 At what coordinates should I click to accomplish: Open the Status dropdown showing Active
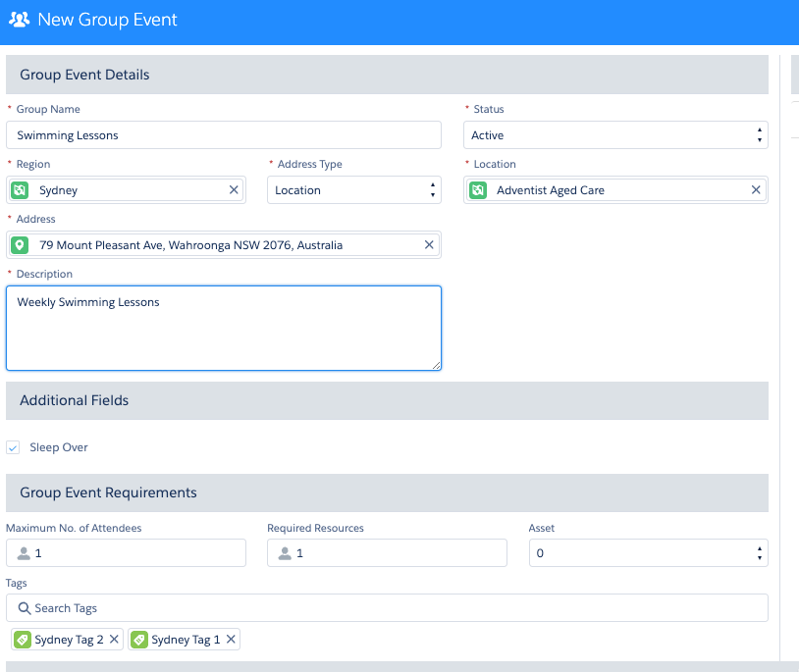point(615,135)
